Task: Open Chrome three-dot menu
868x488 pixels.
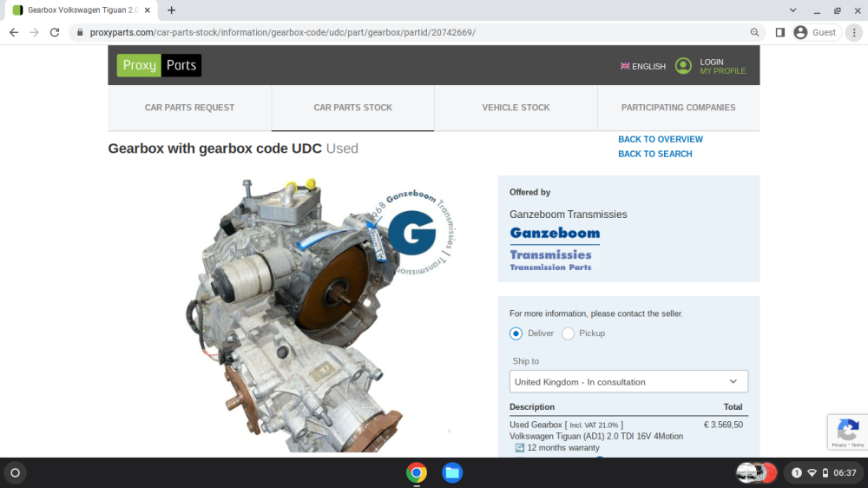Action: (854, 33)
